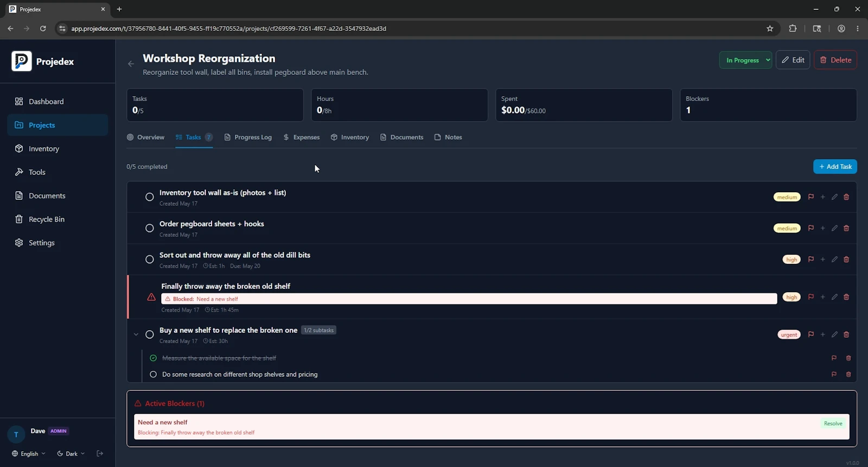Open the Expenses tab

pos(302,137)
